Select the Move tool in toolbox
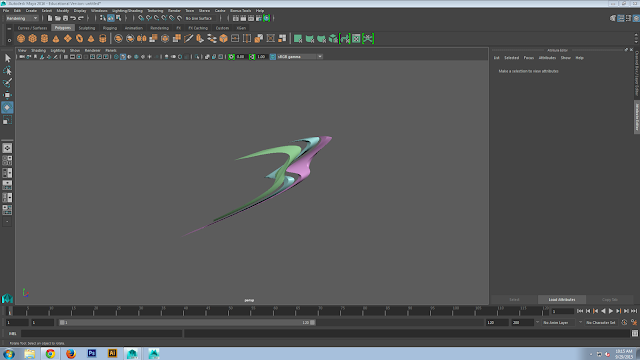 tap(7, 95)
